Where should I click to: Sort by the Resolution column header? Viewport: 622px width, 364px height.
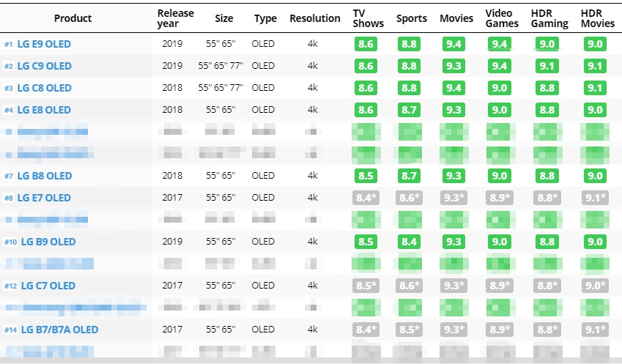(x=315, y=18)
